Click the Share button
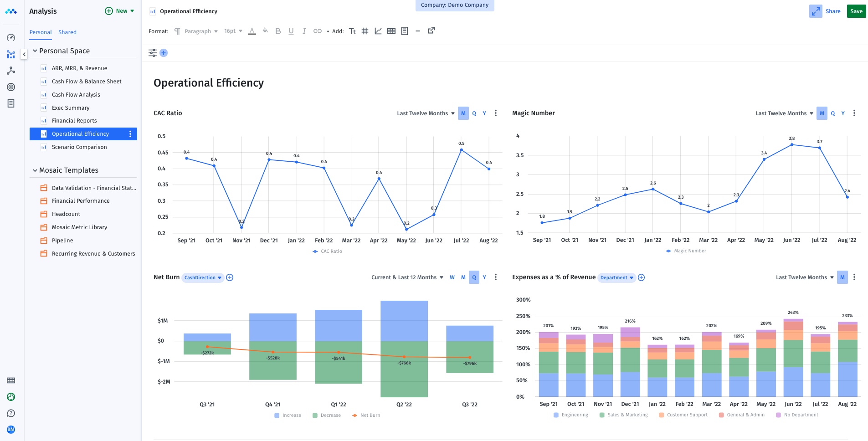Viewport: 868px width, 441px height. click(x=833, y=11)
